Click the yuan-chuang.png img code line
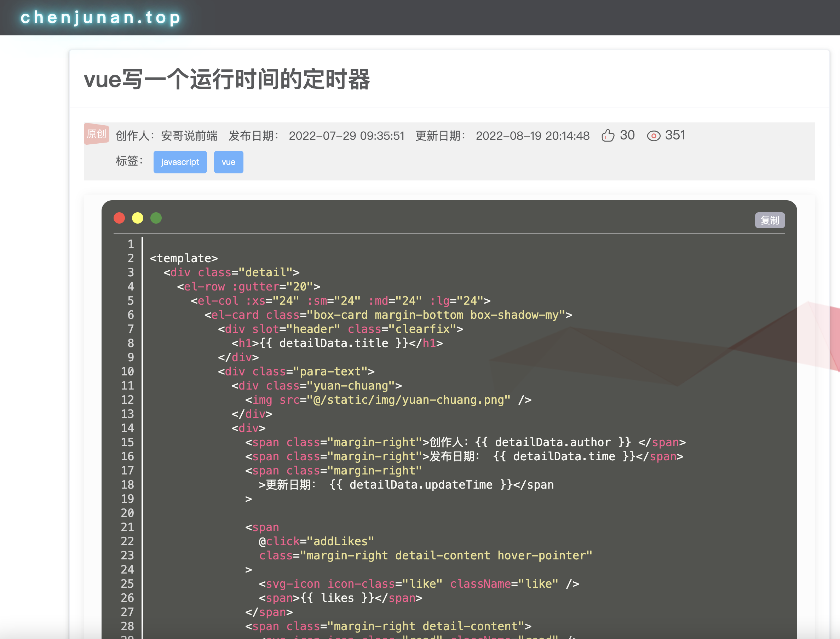840x639 pixels. (x=388, y=400)
